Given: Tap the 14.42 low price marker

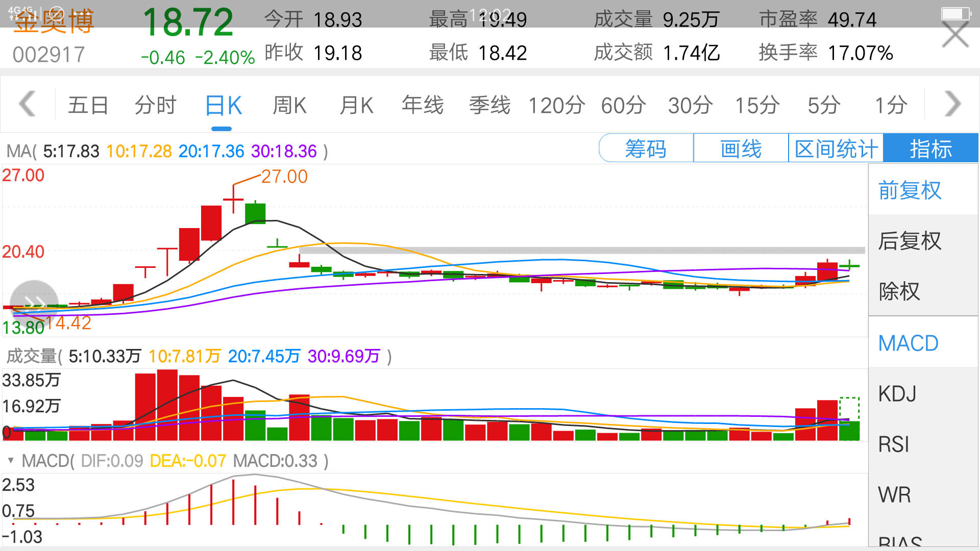Looking at the screenshot, I should point(68,322).
